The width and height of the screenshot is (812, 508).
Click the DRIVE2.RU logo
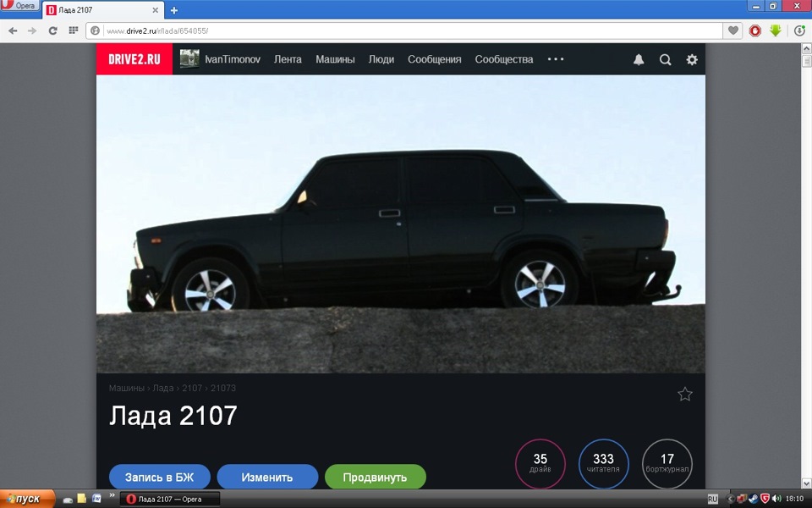click(x=134, y=58)
